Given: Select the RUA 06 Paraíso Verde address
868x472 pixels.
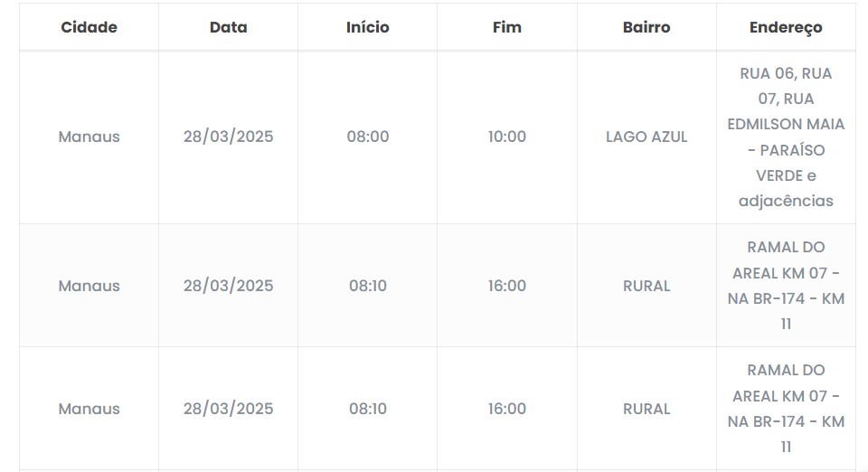Looking at the screenshot, I should pyautogui.click(x=786, y=137).
